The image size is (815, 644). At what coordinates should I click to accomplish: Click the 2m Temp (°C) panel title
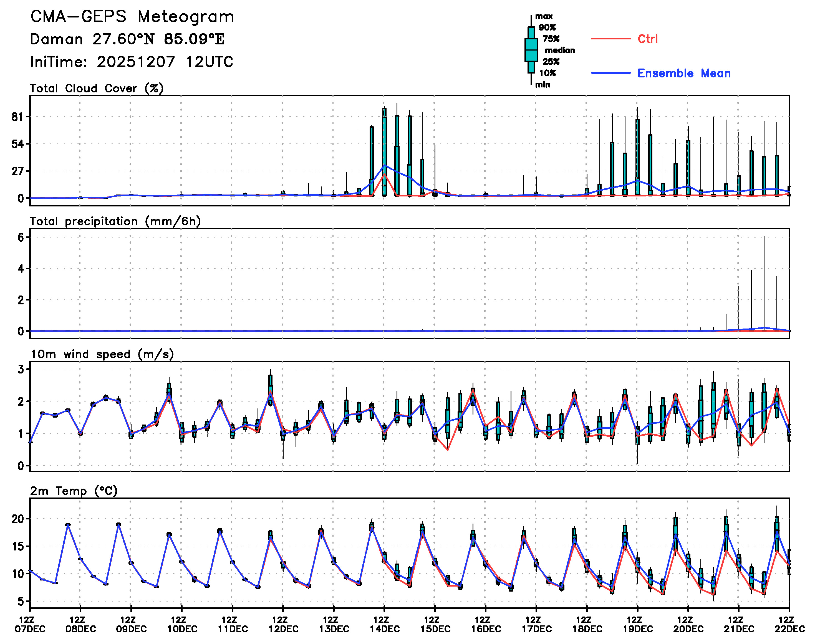pyautogui.click(x=74, y=491)
